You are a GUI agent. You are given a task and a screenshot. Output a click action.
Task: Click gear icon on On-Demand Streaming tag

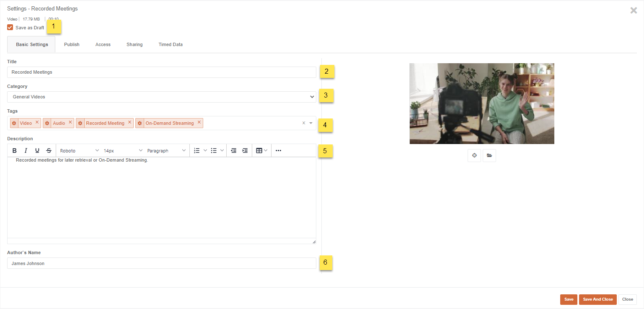click(x=140, y=123)
